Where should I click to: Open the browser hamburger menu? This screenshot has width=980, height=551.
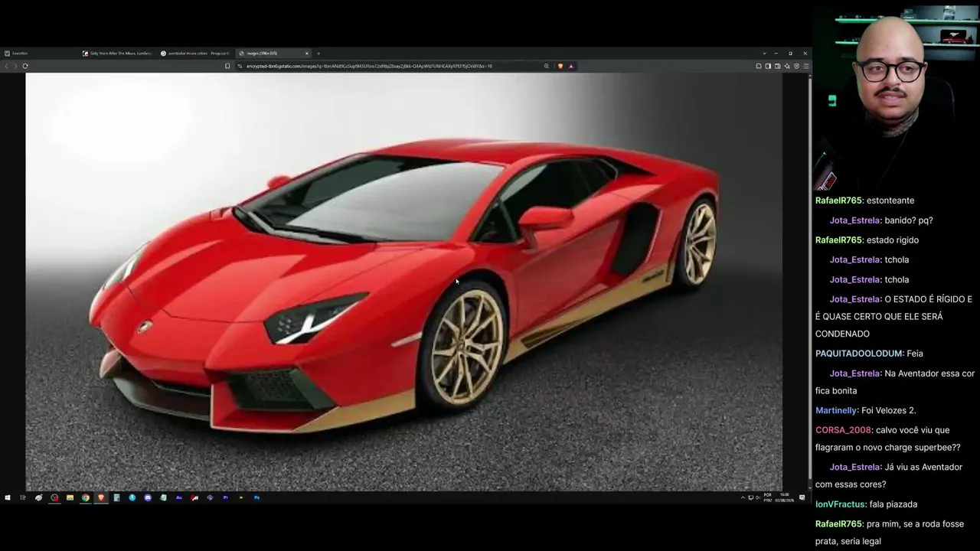805,66
